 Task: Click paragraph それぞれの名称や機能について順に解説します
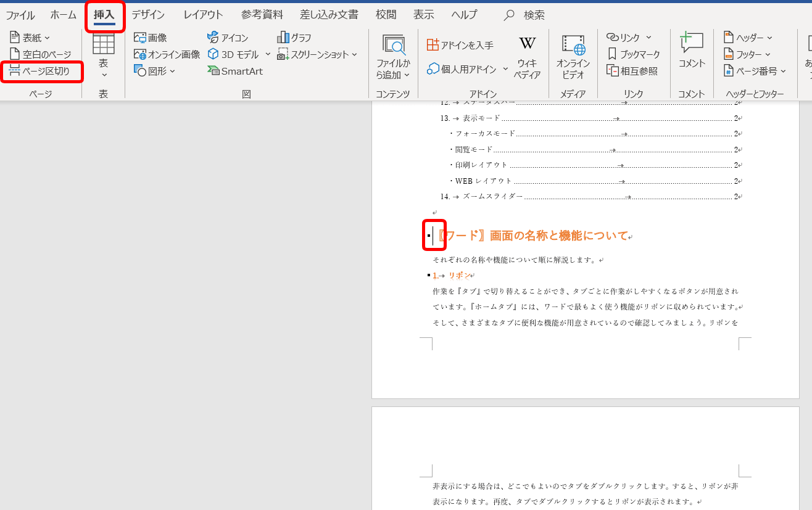pyautogui.click(x=515, y=260)
